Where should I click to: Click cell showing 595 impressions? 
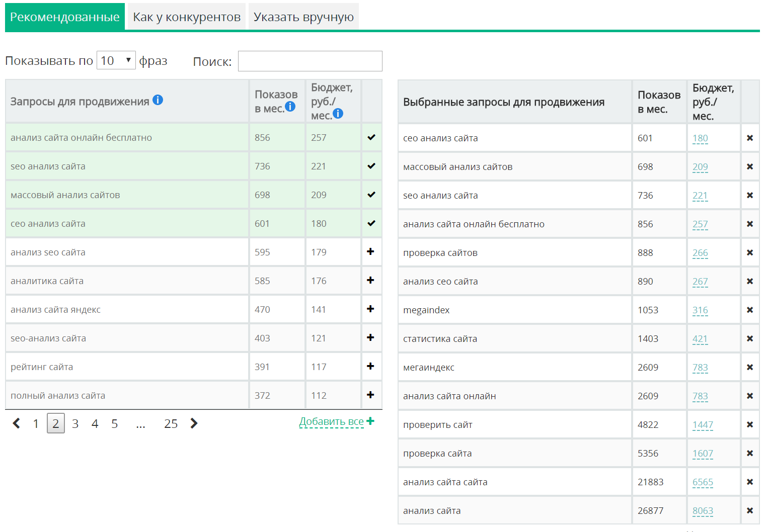pos(277,252)
